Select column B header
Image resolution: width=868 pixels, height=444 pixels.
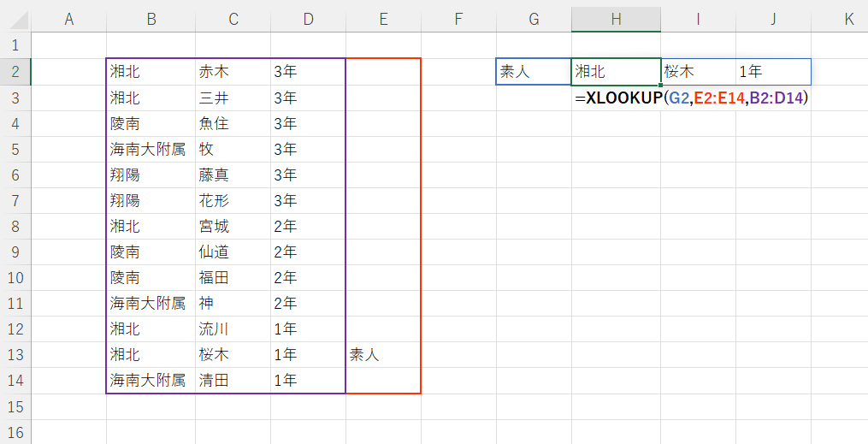click(x=151, y=20)
